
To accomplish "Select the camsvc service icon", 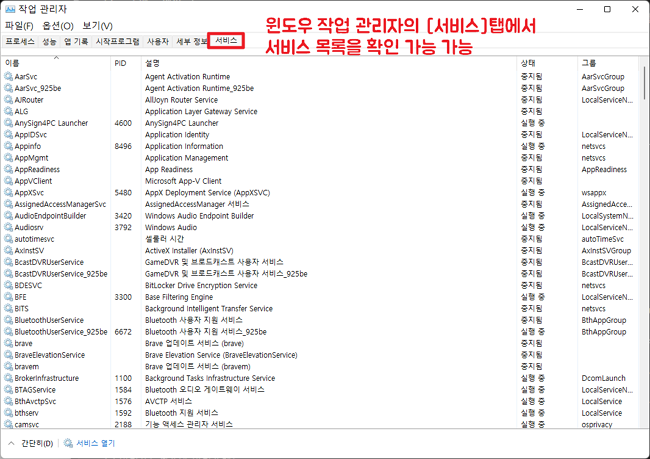I will coord(8,424).
